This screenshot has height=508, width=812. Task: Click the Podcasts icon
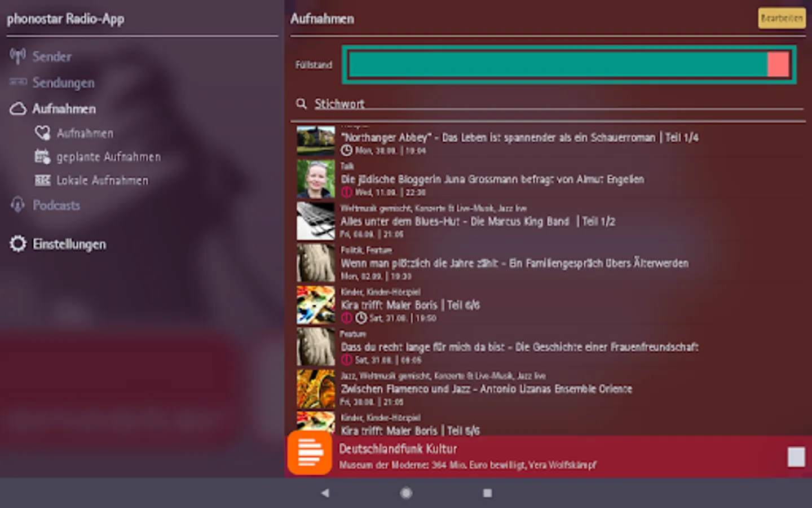click(x=18, y=205)
